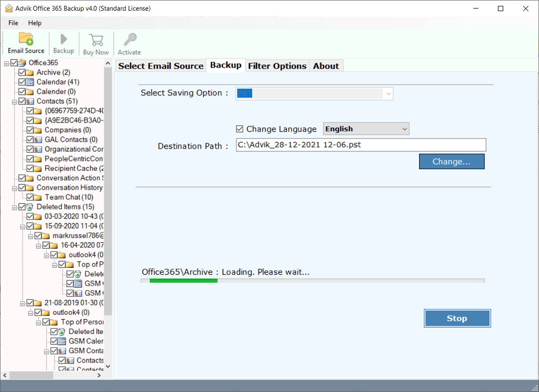This screenshot has width=539, height=392.
Task: Open the File menu
Action: pyautogui.click(x=13, y=23)
